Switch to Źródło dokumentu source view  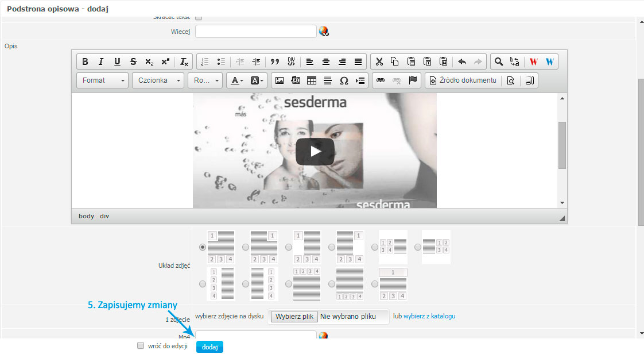pyautogui.click(x=463, y=80)
